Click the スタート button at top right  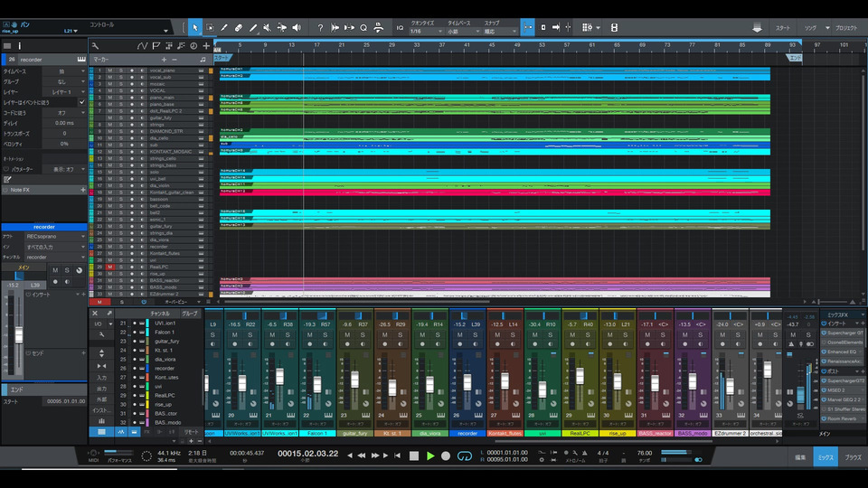click(783, 28)
